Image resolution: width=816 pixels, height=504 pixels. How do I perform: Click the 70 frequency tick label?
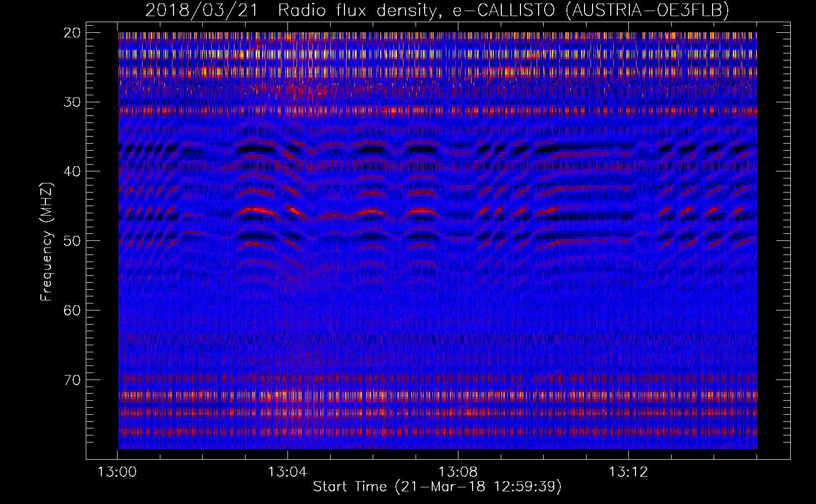(73, 380)
